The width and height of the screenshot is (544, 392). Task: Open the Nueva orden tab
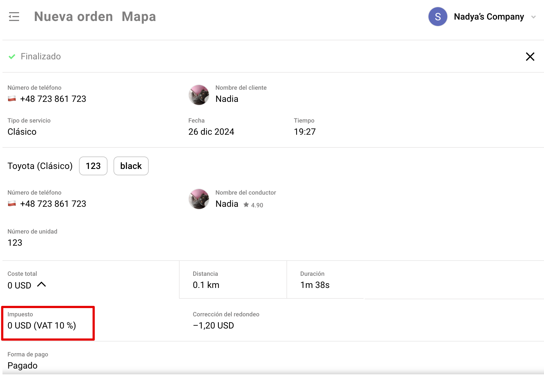73,17
